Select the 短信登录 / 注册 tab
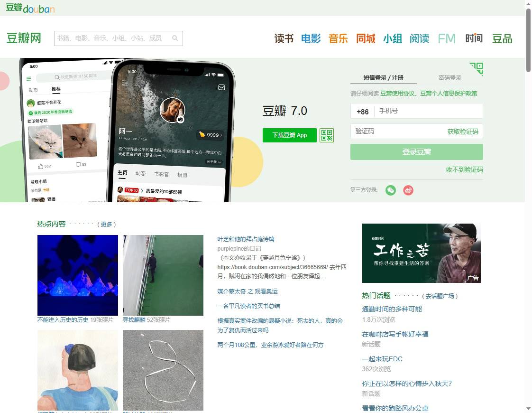This screenshot has height=413, width=532. (384, 78)
